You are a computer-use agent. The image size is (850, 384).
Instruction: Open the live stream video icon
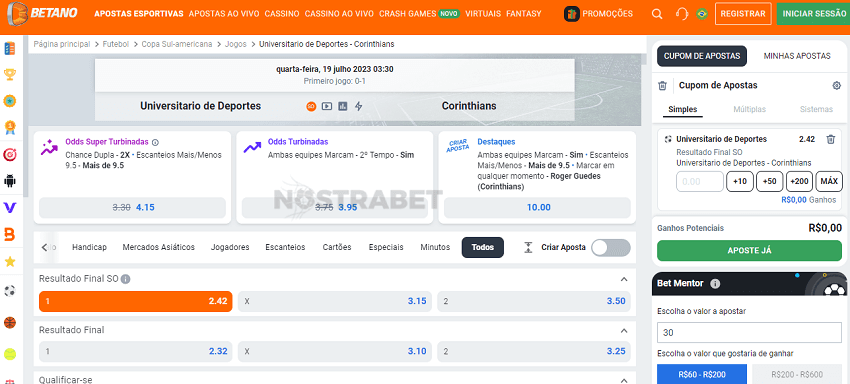pyautogui.click(x=327, y=106)
